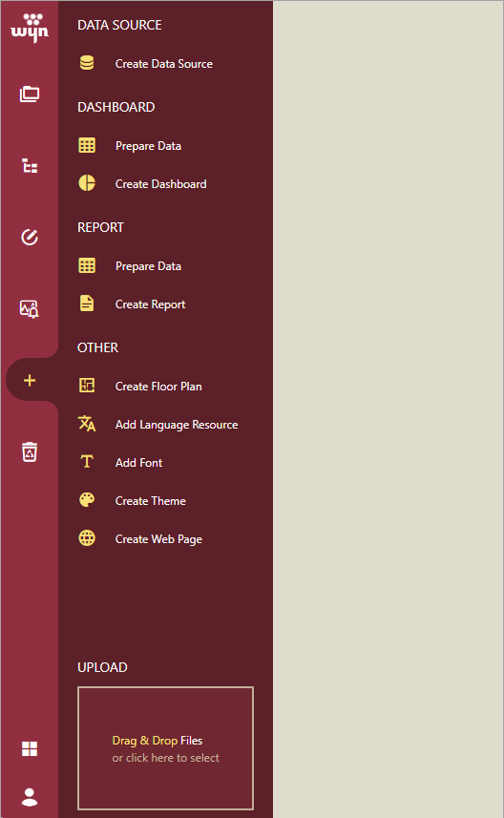Click the Drag & Drop Files upload box
The height and width of the screenshot is (818, 504).
coord(165,748)
